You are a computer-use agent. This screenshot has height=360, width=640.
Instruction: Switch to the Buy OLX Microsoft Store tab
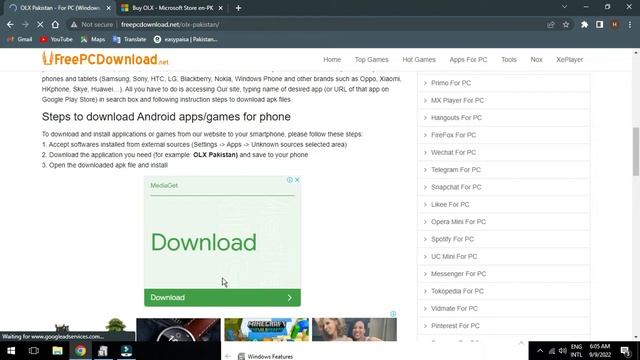tap(172, 8)
